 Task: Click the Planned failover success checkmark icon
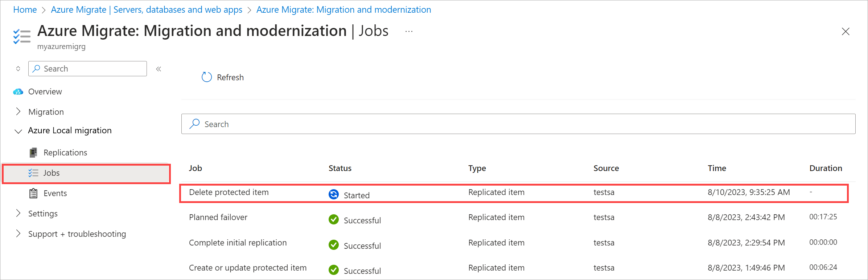click(x=334, y=220)
